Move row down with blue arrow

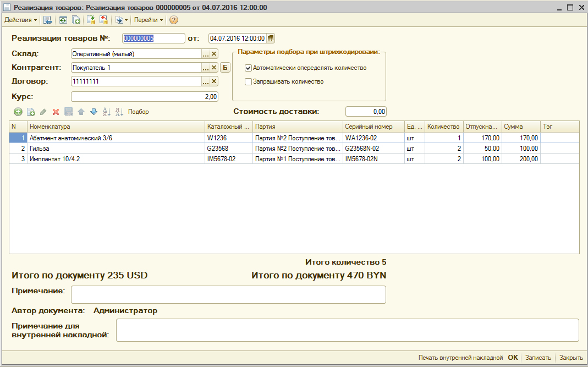pyautogui.click(x=94, y=112)
